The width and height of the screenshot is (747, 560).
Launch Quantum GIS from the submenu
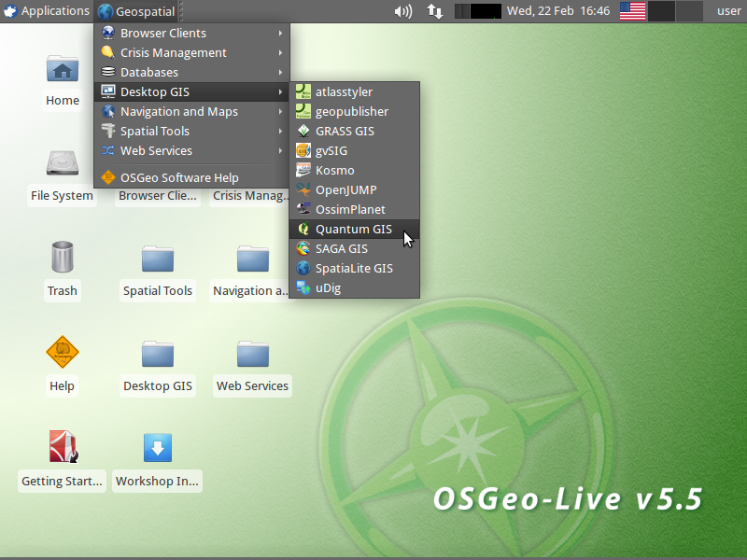pyautogui.click(x=355, y=229)
